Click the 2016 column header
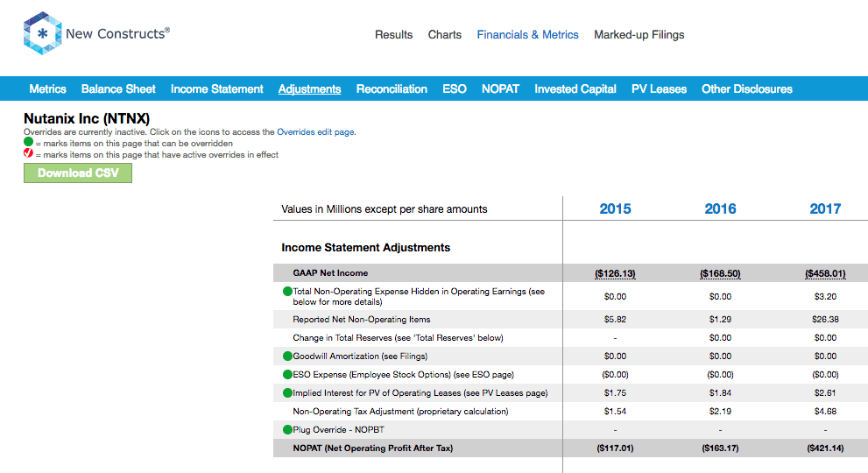 pyautogui.click(x=720, y=208)
